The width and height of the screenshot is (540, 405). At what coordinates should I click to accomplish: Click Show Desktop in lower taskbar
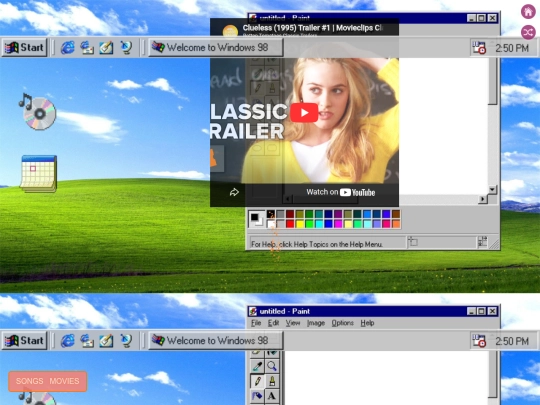[106, 341]
